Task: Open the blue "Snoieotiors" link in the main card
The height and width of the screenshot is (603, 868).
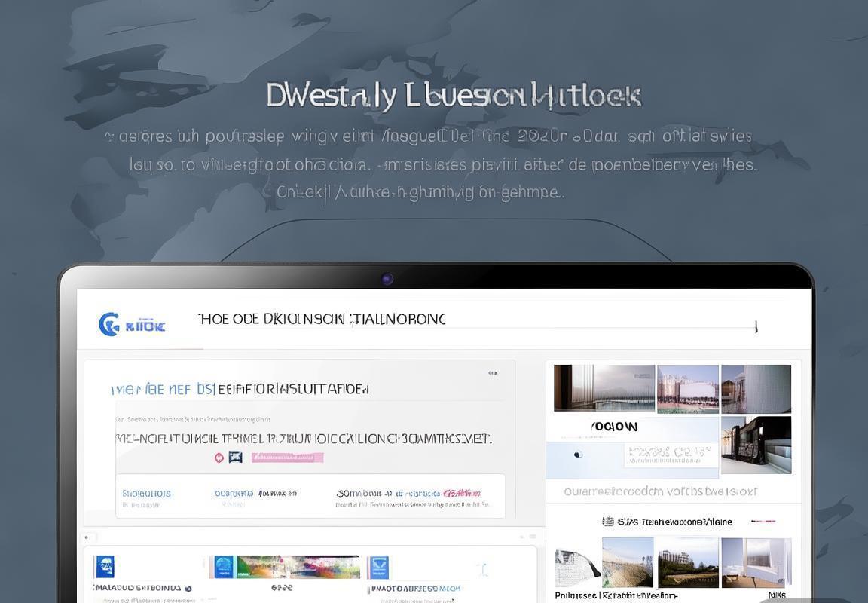Action: pos(146,494)
